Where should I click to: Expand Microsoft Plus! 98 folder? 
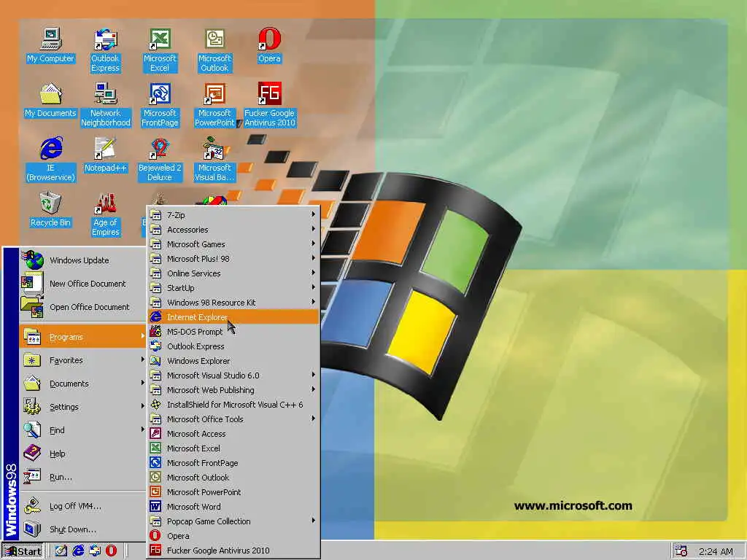click(x=233, y=259)
